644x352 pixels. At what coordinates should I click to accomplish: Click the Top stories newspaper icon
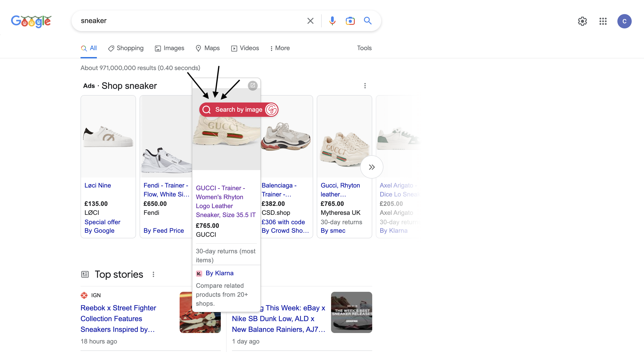click(x=85, y=274)
